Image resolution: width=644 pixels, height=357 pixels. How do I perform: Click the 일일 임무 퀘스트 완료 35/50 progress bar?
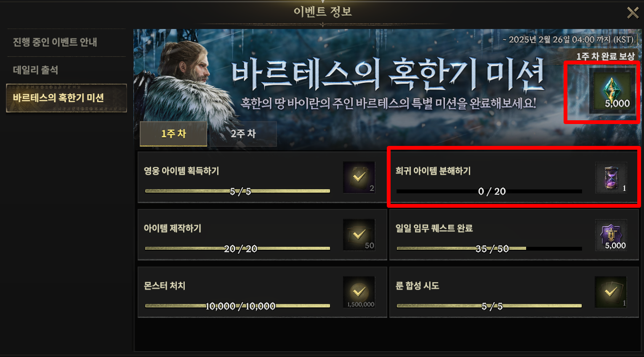click(x=489, y=249)
